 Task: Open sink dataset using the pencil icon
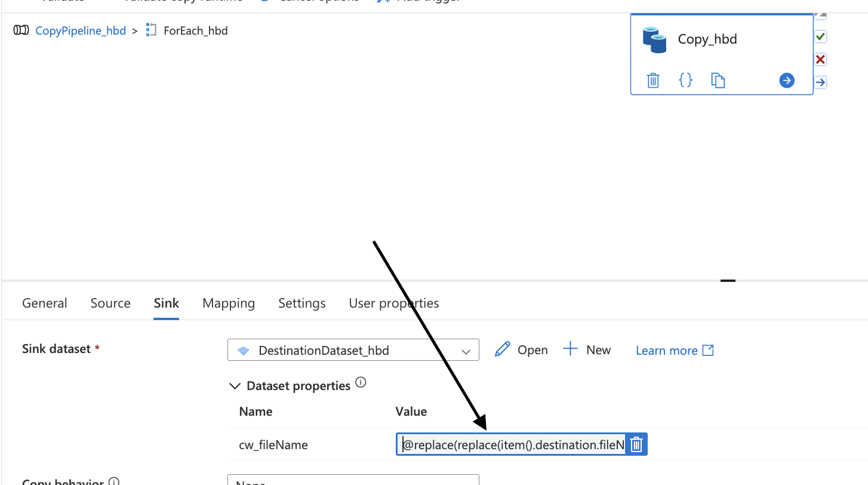tap(503, 349)
